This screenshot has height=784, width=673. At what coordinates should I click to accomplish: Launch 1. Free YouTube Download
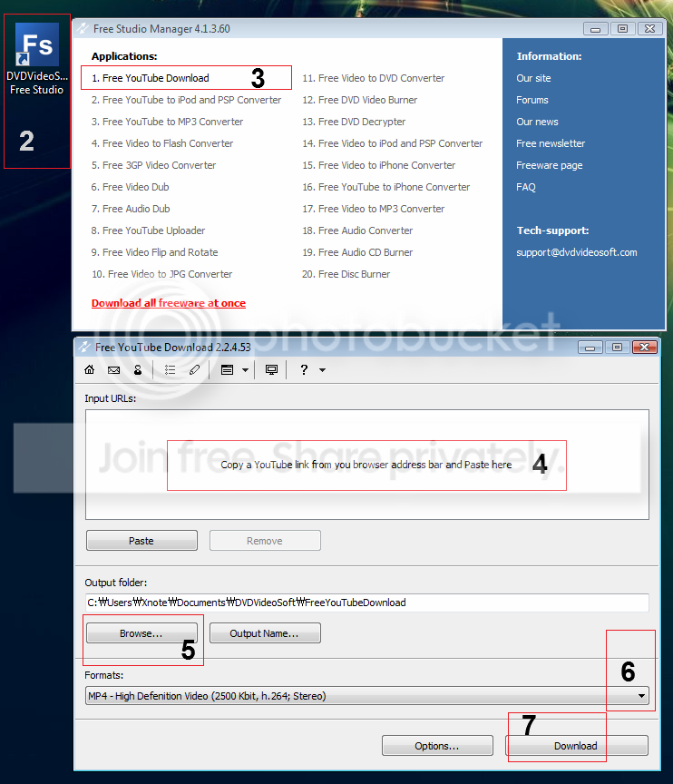click(151, 78)
